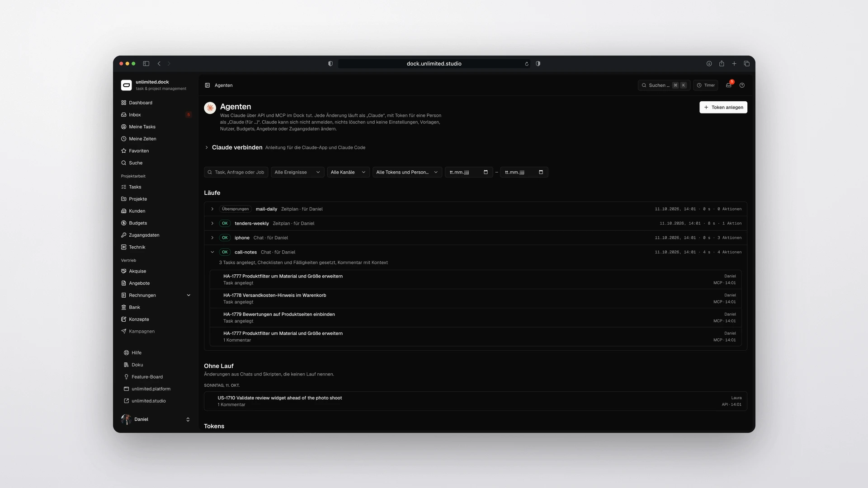Click the Agenten starburst avatar icon
Screen dimensions: 868x488
tap(210, 108)
